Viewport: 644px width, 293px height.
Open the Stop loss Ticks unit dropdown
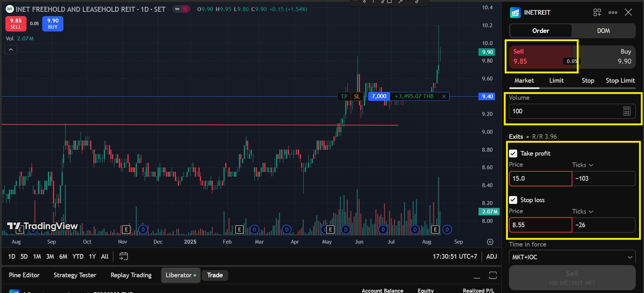pyautogui.click(x=583, y=211)
